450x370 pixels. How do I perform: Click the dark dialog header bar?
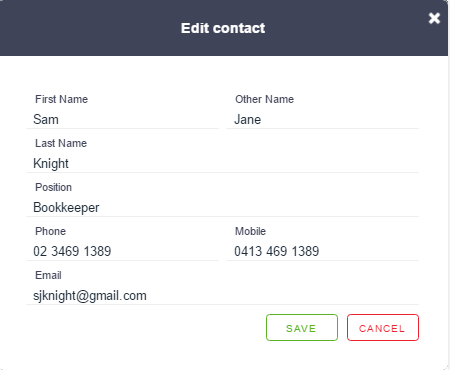coord(224,28)
